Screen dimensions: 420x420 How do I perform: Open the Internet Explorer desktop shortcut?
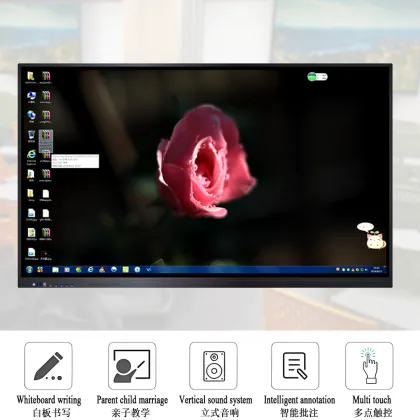point(31,157)
